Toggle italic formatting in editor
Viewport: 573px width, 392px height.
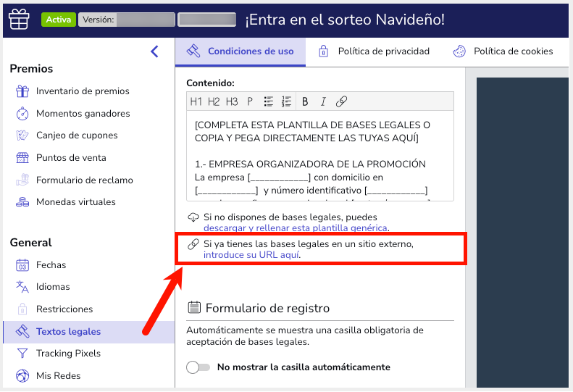(x=323, y=101)
